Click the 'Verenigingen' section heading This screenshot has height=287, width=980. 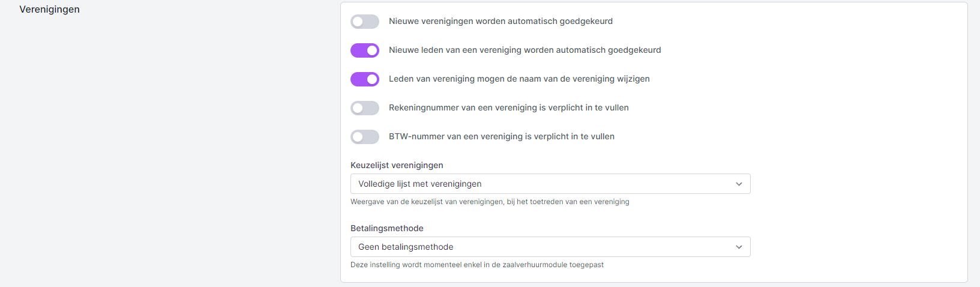(x=49, y=10)
